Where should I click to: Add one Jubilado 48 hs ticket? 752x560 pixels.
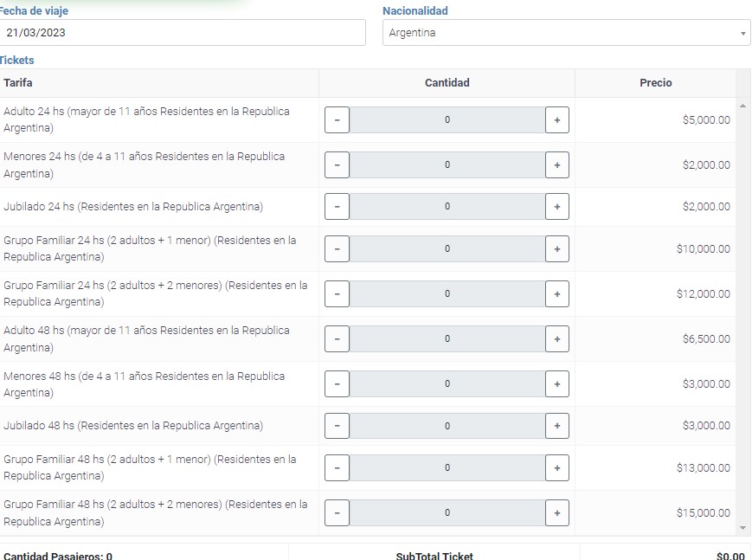pos(556,426)
